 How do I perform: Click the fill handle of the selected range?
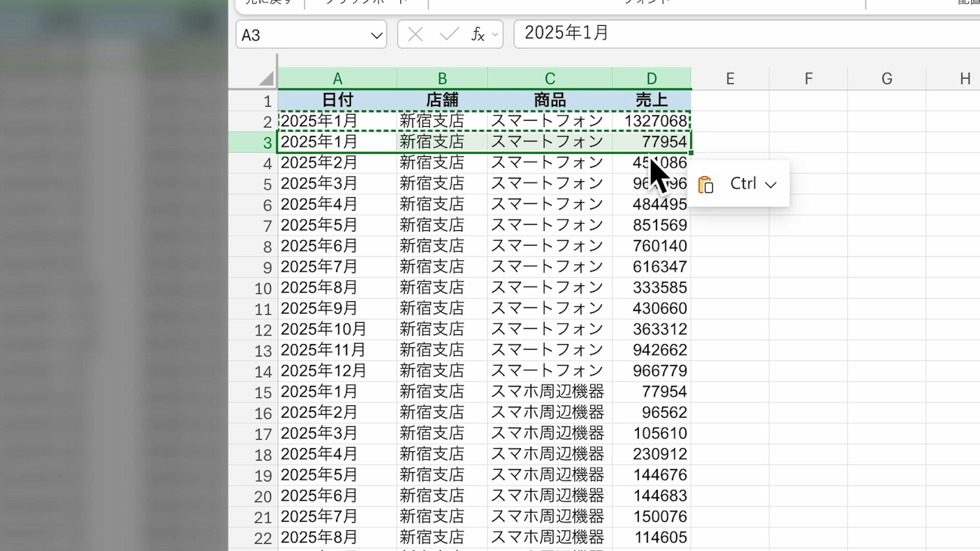point(691,153)
